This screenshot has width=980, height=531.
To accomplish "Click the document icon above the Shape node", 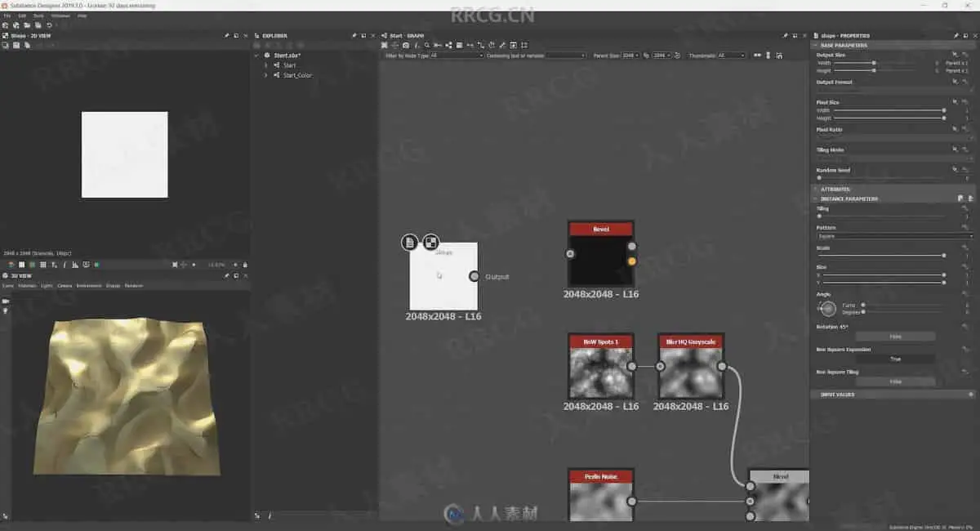I will 410,242.
